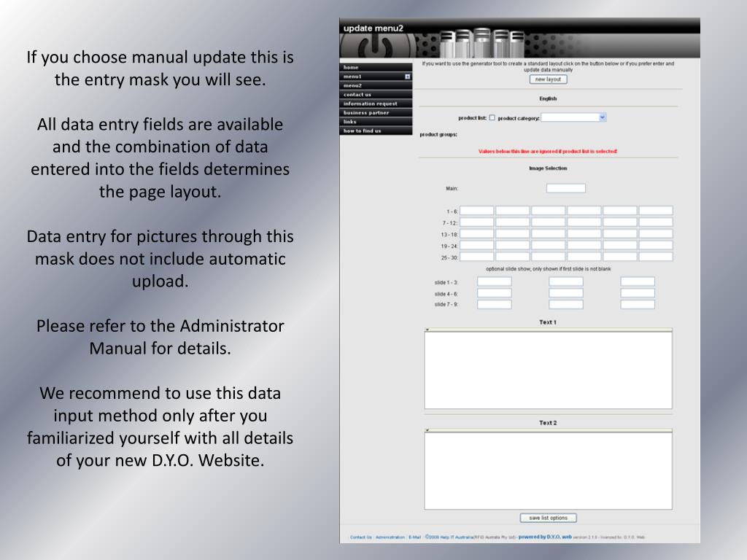Click last image field in row 1 - 6
This screenshot has height=560, width=747.
point(656,211)
